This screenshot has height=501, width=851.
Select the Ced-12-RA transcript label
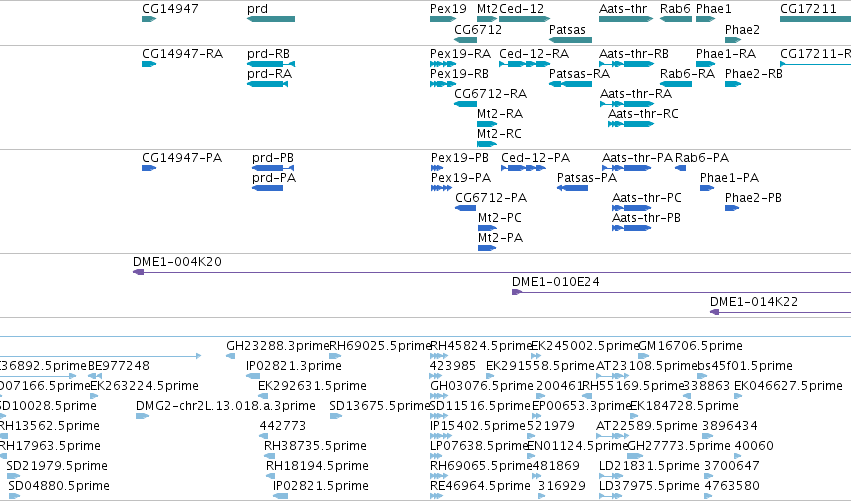534,54
